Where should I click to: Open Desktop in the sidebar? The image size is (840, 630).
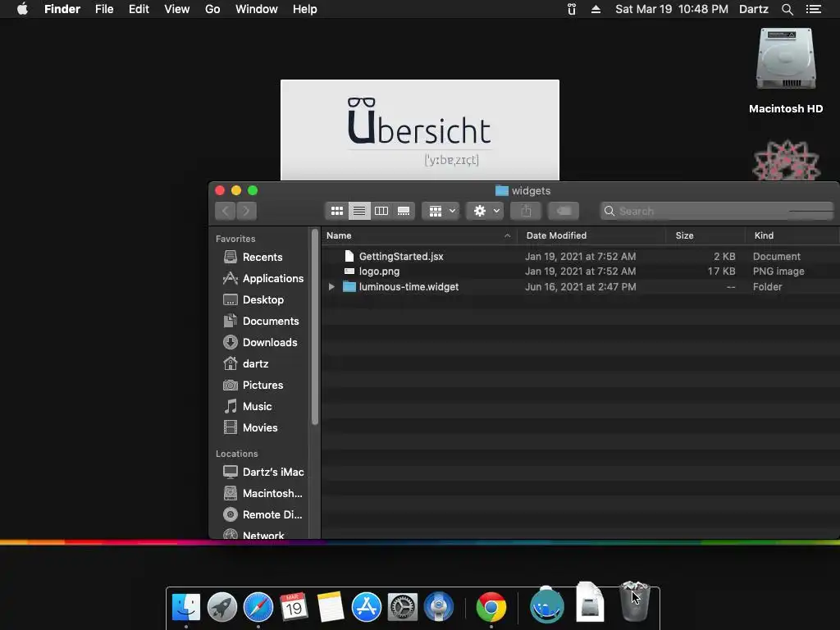pyautogui.click(x=262, y=300)
